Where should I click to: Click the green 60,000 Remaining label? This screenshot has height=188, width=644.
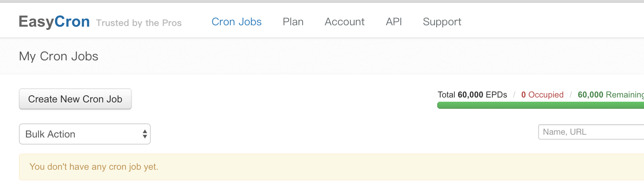610,95
